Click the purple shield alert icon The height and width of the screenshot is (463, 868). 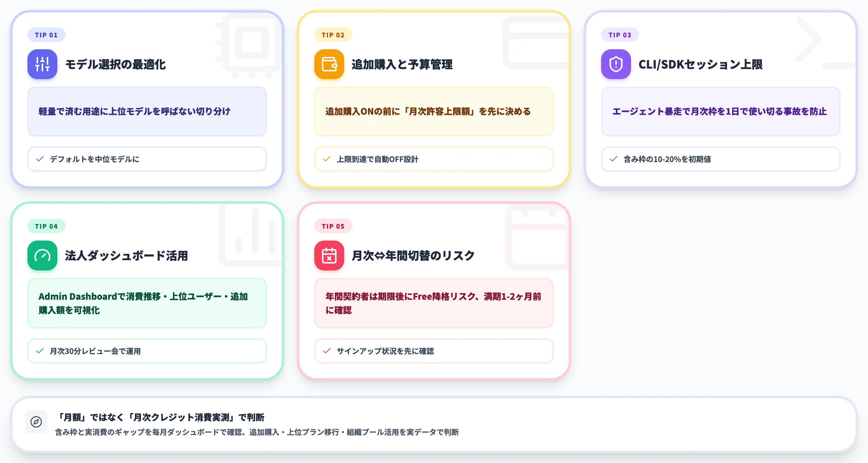point(616,64)
